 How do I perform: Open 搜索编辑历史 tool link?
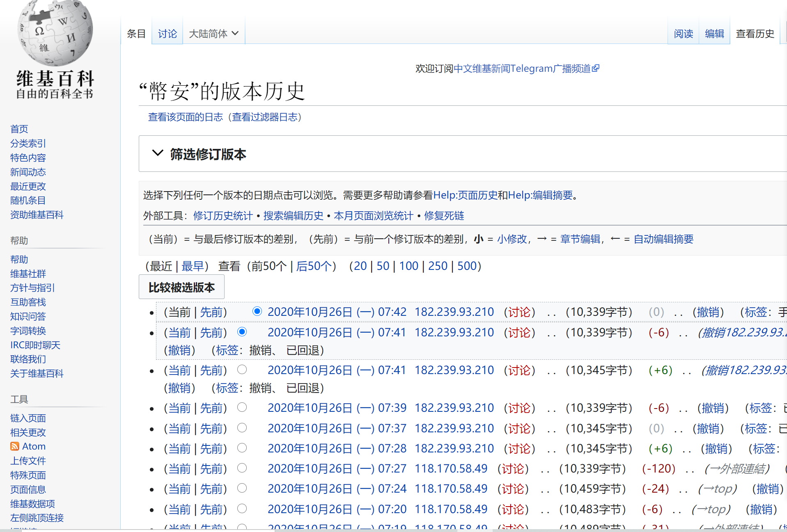(x=293, y=216)
